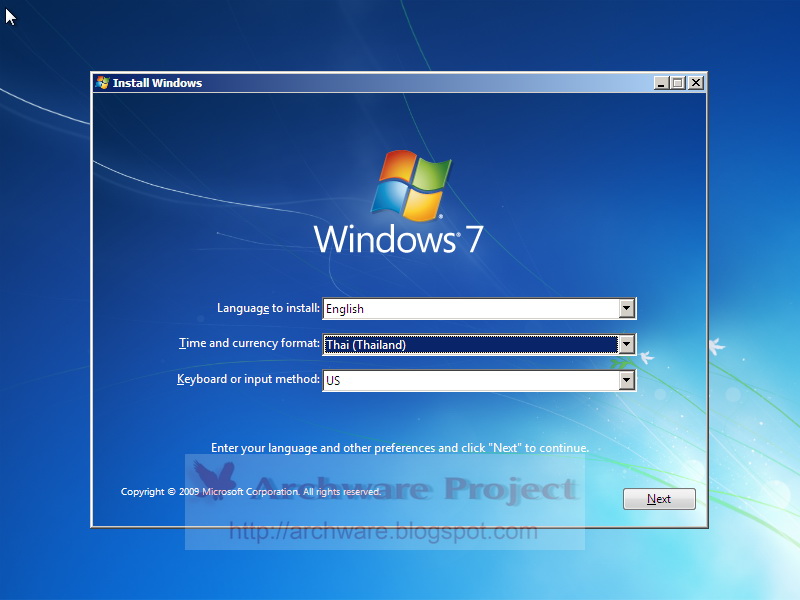Click the Install Windows flag icon in title bar
This screenshot has width=800, height=600.
click(x=102, y=83)
